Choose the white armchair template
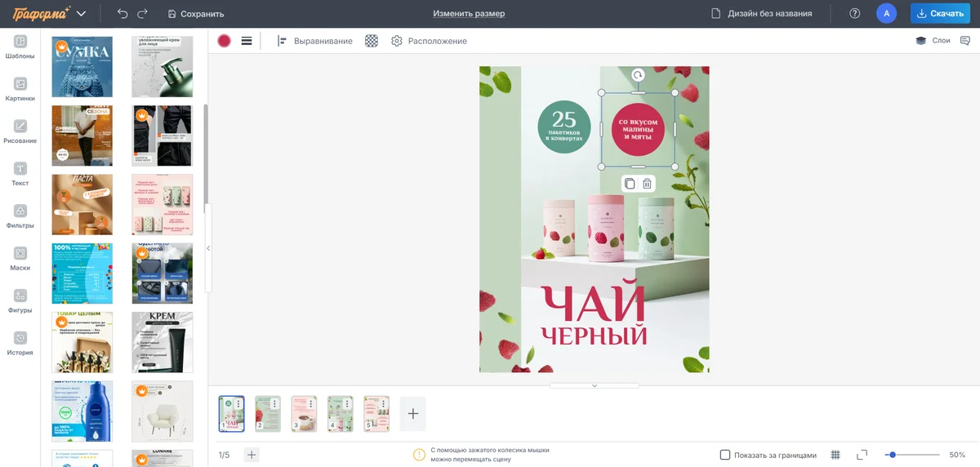This screenshot has height=467, width=980. (163, 411)
